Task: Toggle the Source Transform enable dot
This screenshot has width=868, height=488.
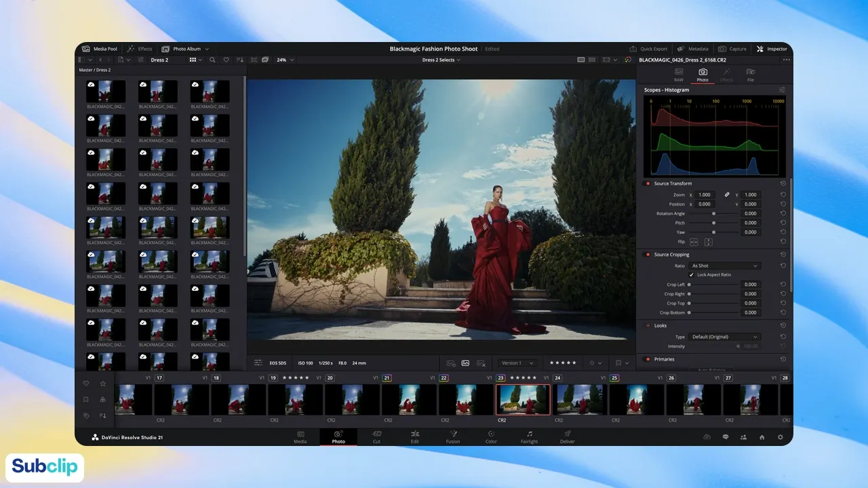Action: (648, 184)
